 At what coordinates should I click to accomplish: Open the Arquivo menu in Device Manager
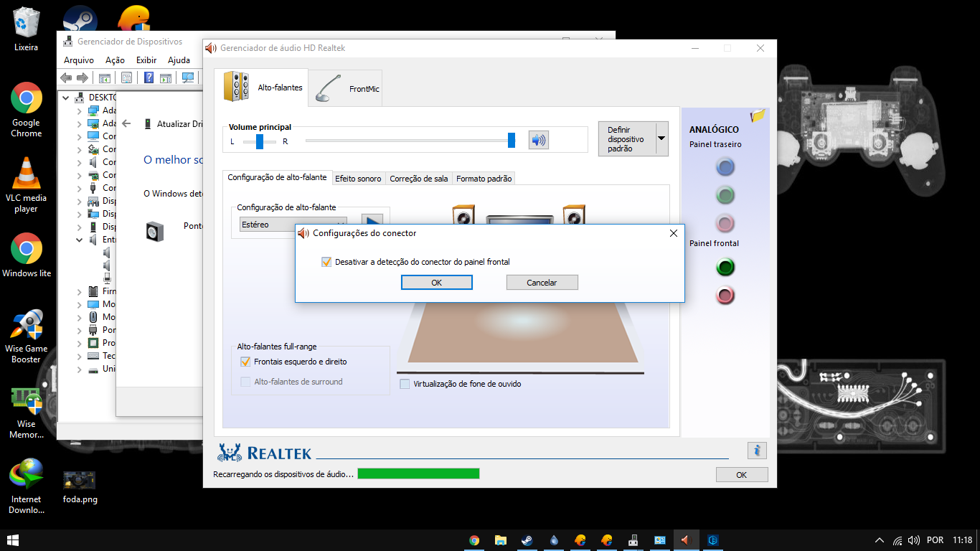pos(79,60)
